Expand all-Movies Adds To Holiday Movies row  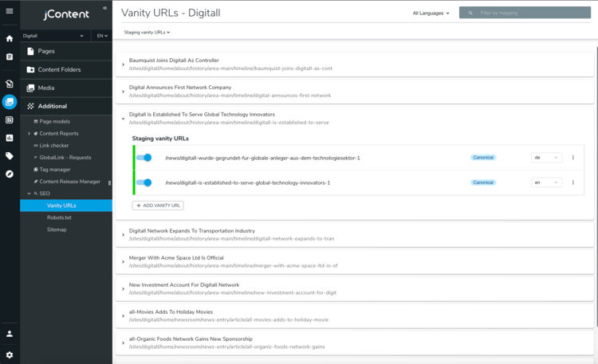(x=123, y=316)
